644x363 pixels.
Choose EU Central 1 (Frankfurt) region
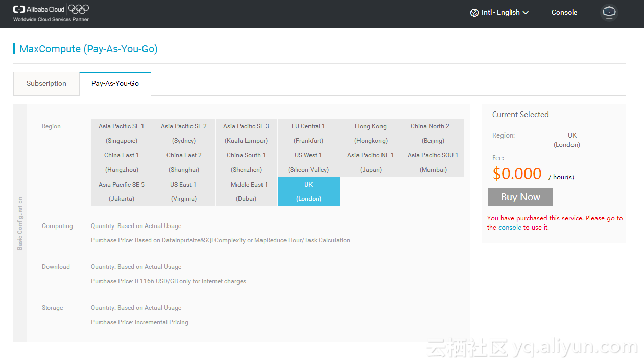[x=308, y=133]
